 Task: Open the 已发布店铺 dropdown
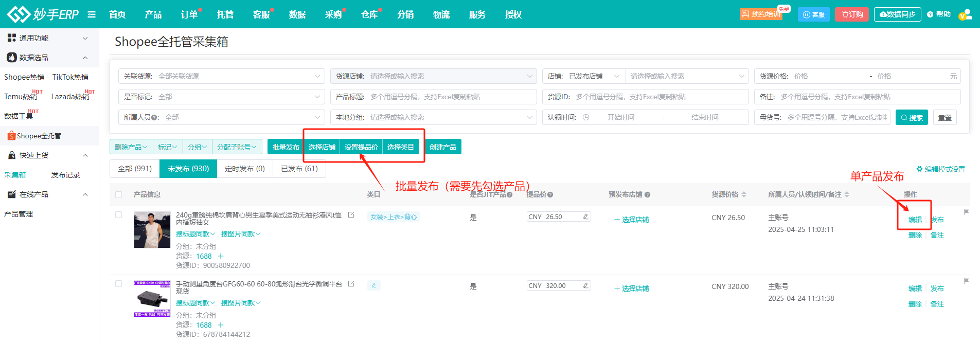pos(594,76)
